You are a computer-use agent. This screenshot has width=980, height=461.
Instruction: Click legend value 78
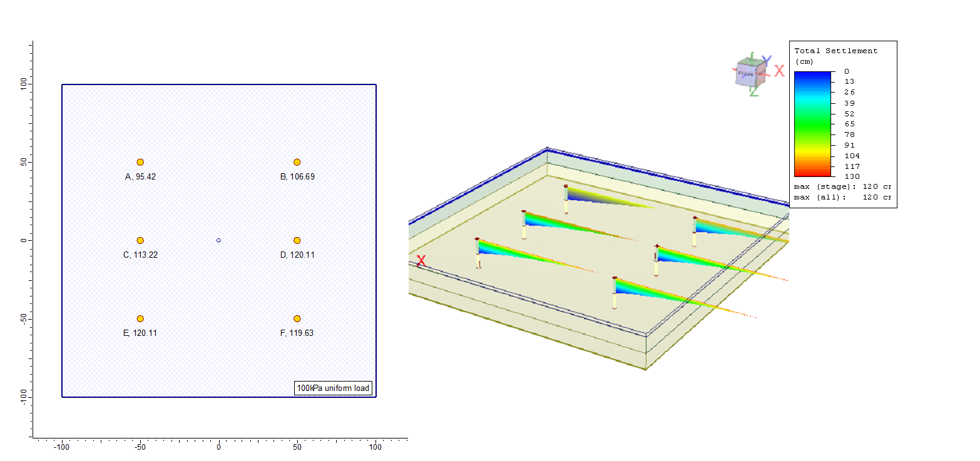pyautogui.click(x=849, y=134)
